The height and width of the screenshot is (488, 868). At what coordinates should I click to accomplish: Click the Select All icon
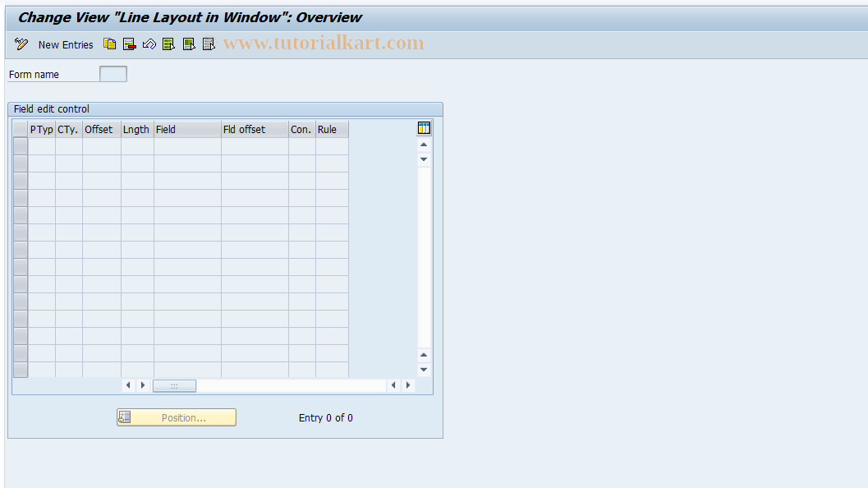pos(169,44)
